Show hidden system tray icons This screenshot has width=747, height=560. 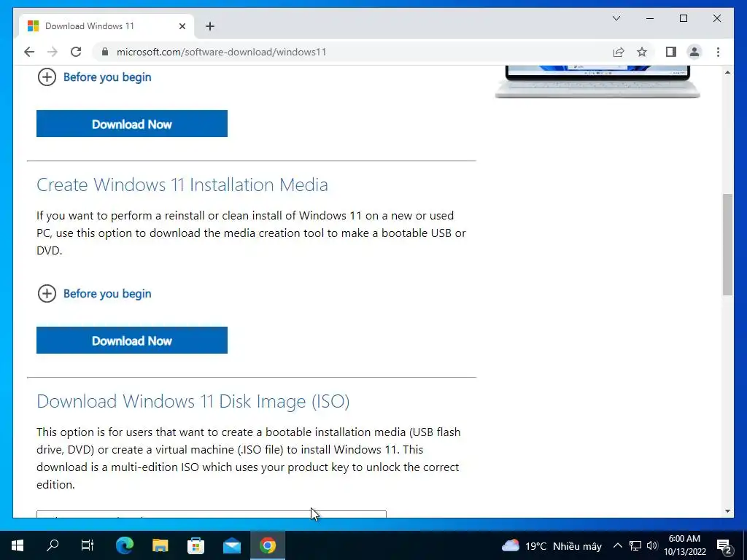pos(617,545)
